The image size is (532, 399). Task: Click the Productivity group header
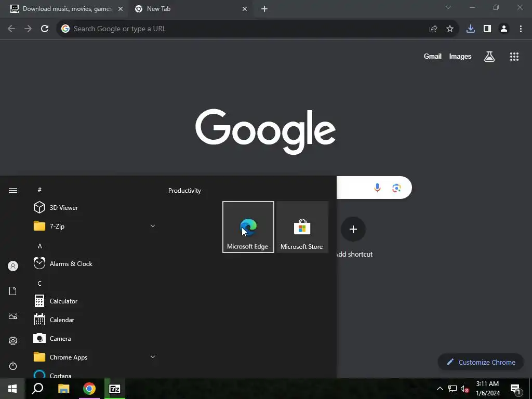[184, 191]
